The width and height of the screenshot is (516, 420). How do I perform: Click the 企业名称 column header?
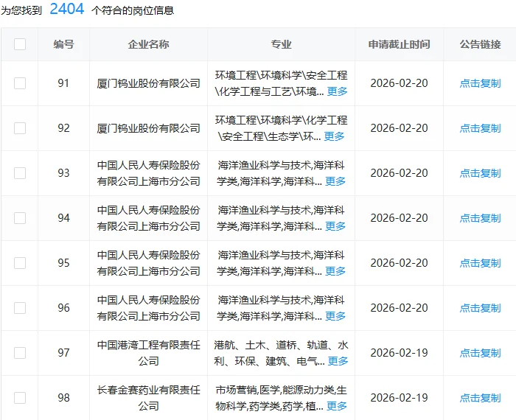coord(148,44)
